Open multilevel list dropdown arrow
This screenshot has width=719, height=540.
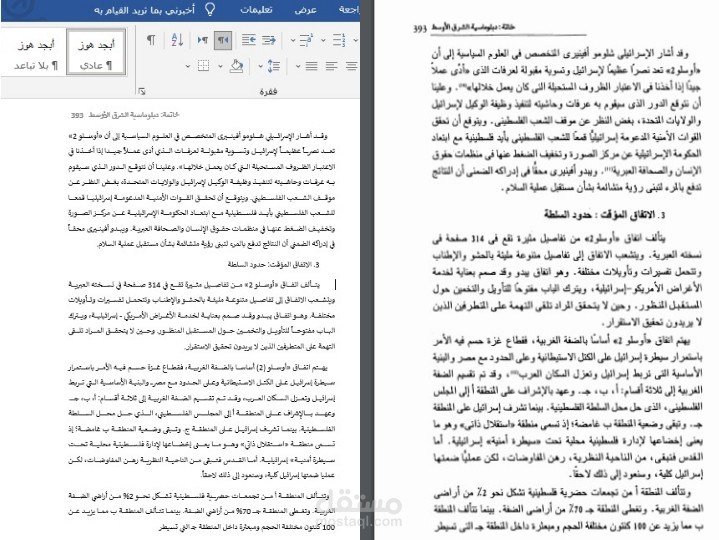[x=293, y=41]
